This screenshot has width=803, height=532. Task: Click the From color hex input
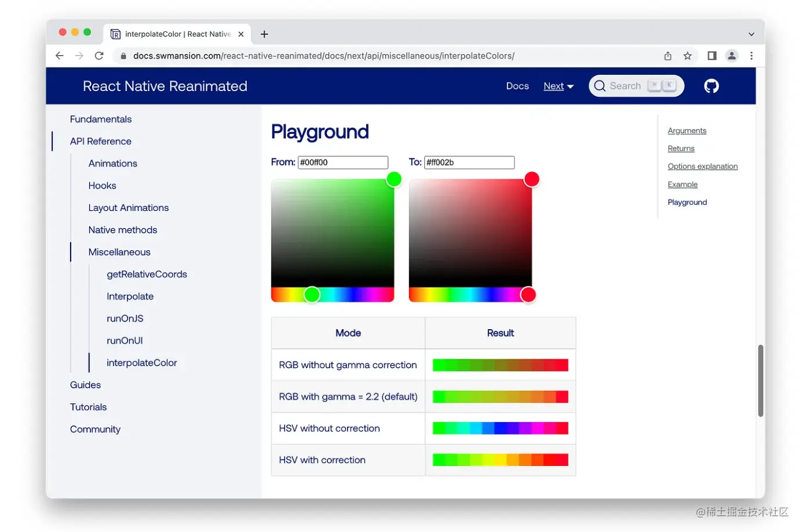pyautogui.click(x=343, y=162)
